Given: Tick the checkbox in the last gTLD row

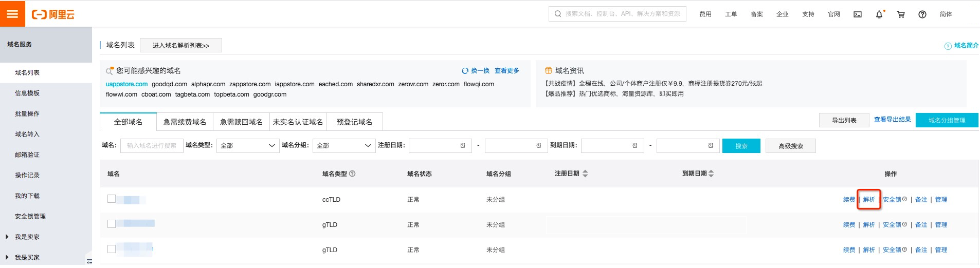Looking at the screenshot, I should 112,249.
